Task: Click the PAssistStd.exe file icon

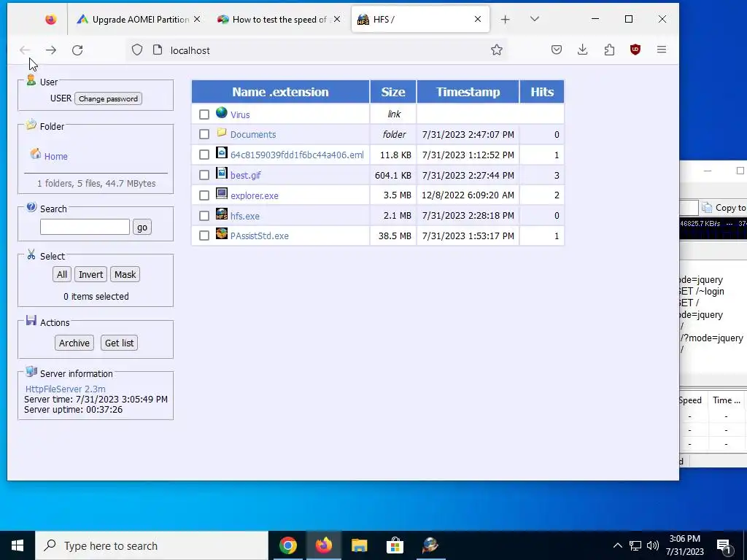Action: coord(222,233)
